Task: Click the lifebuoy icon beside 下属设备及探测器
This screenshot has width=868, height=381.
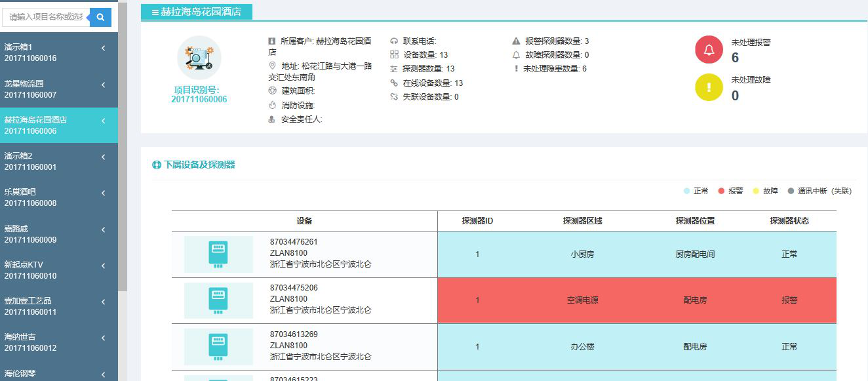Action: [157, 165]
